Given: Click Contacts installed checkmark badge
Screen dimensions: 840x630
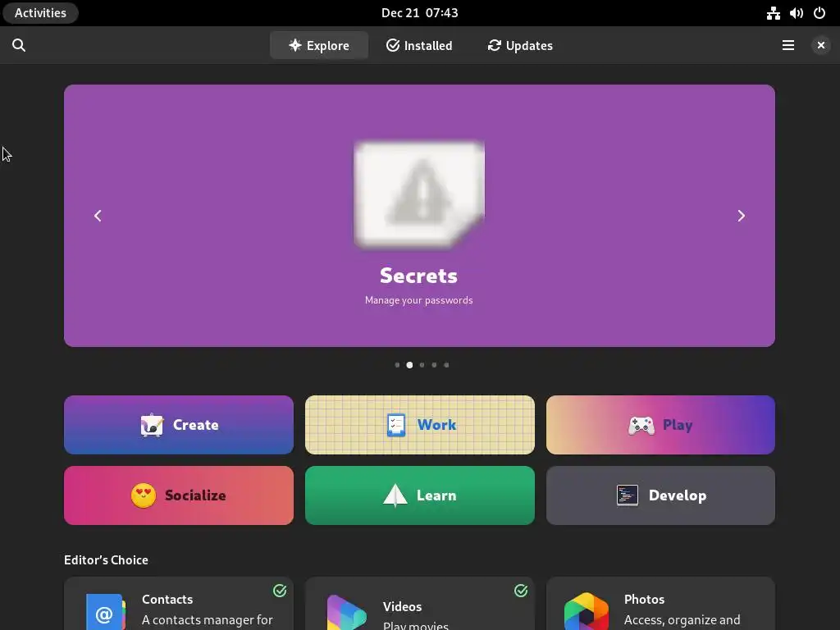Looking at the screenshot, I should 280,591.
